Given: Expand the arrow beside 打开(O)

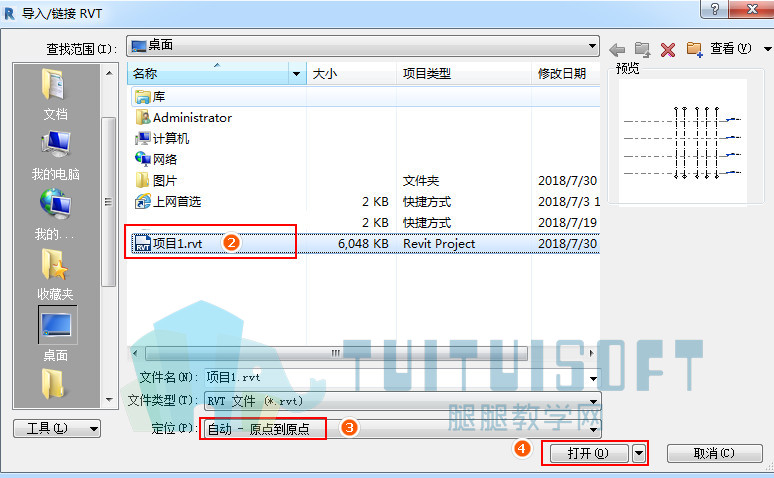Looking at the screenshot, I should pyautogui.click(x=639, y=453).
